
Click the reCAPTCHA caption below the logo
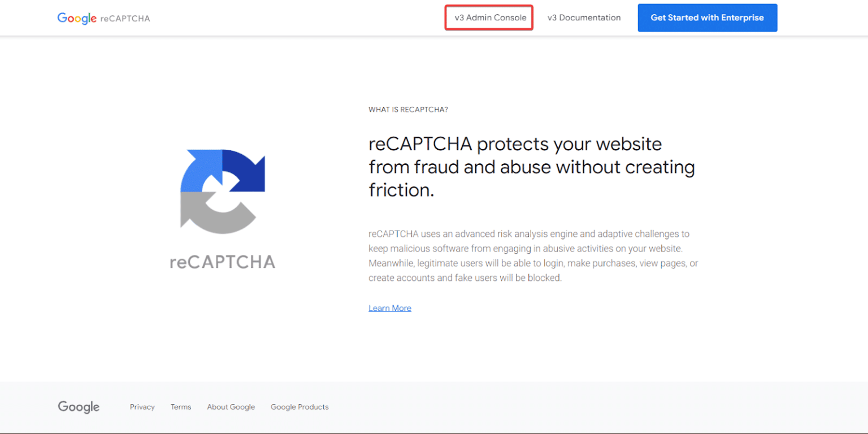(223, 262)
